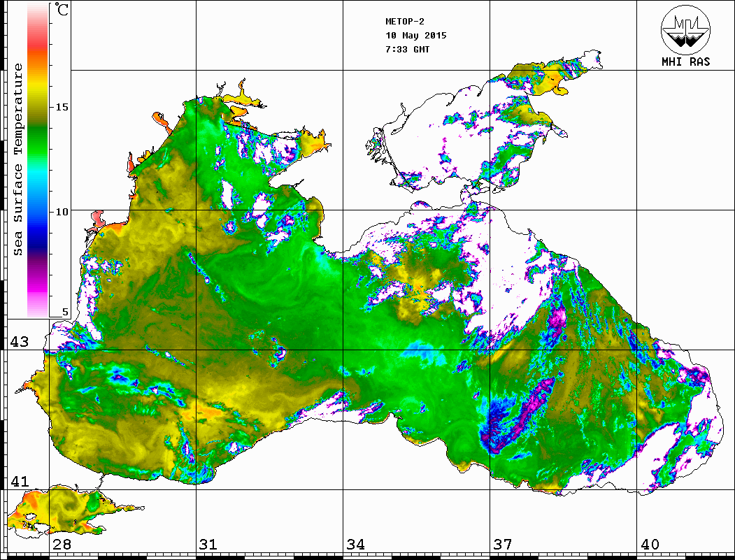735x560 pixels.
Task: Click the 7:33 GMT timestamp
Action: coord(408,50)
